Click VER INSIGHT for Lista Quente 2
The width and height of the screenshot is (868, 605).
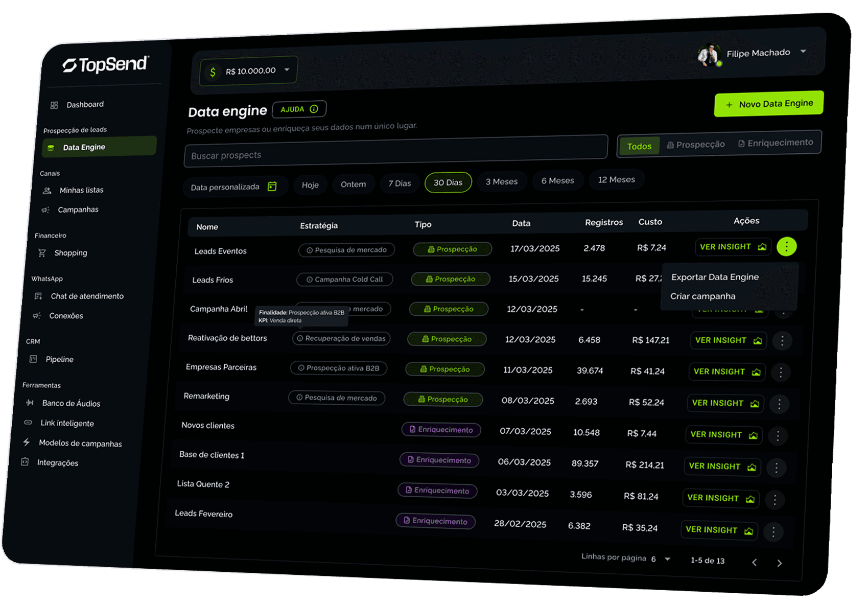[721, 498]
